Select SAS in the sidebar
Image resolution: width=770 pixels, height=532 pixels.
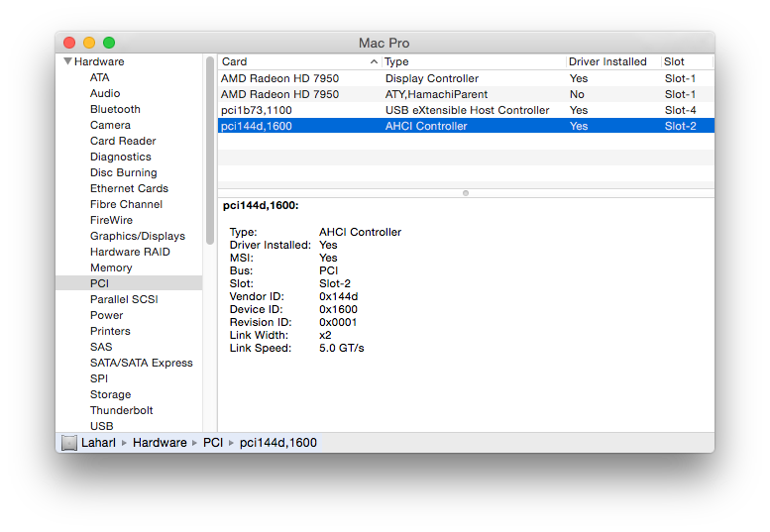click(101, 347)
